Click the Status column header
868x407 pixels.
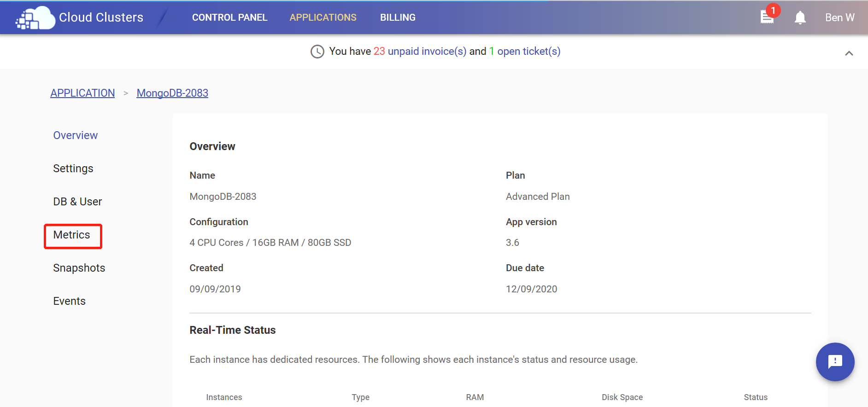756,397
